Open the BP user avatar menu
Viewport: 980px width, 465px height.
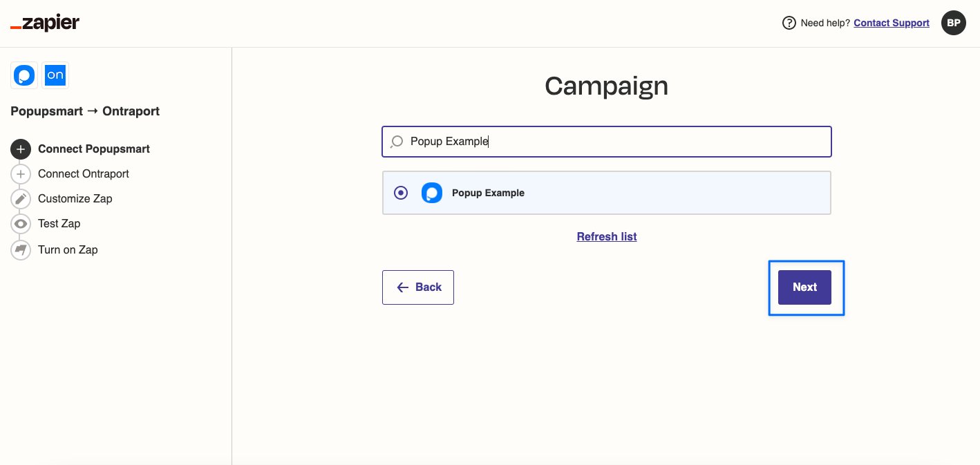[x=953, y=23]
